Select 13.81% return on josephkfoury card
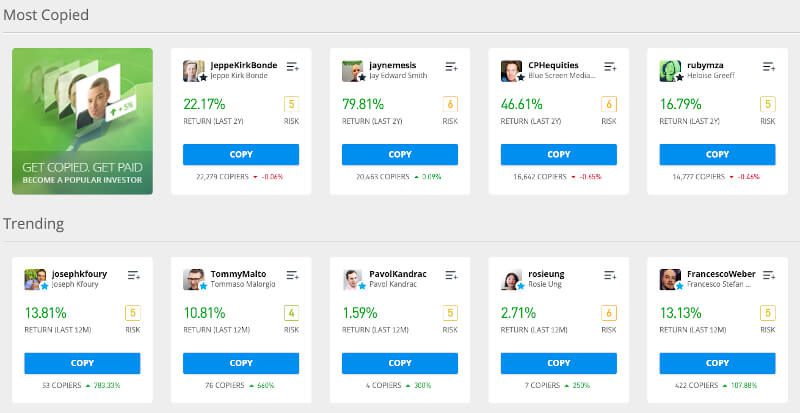The width and height of the screenshot is (800, 413). [45, 313]
